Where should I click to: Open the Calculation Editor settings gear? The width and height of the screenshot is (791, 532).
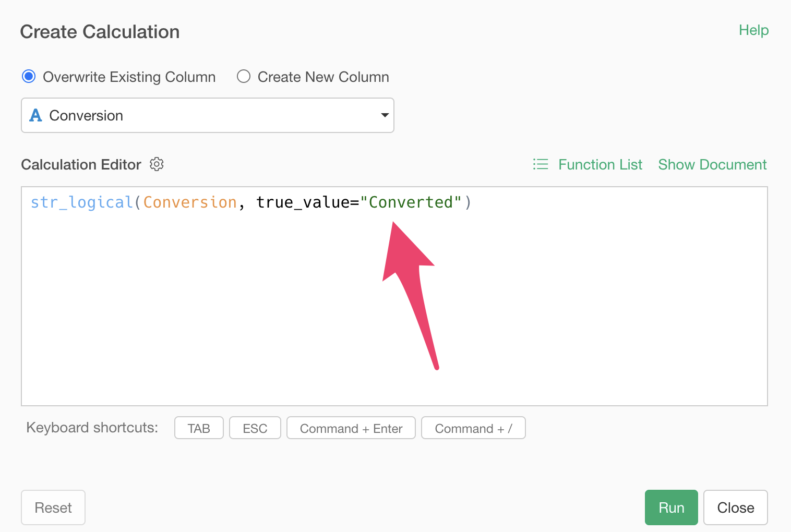(x=157, y=164)
